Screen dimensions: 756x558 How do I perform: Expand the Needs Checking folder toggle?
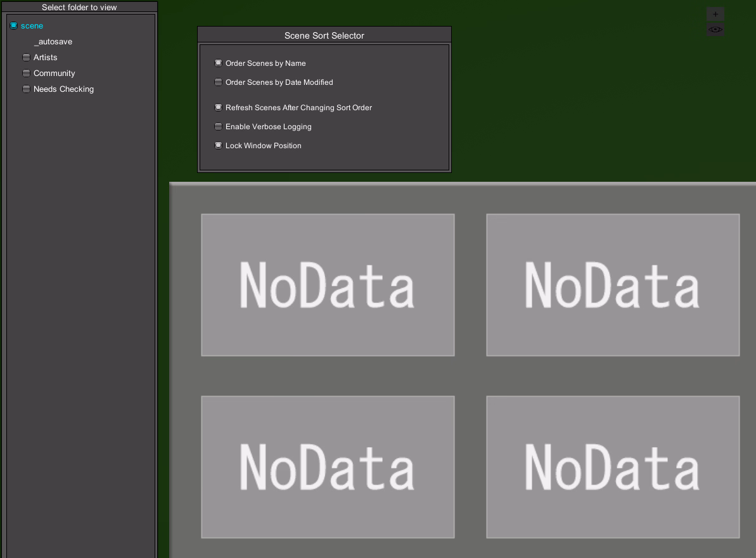click(x=26, y=89)
